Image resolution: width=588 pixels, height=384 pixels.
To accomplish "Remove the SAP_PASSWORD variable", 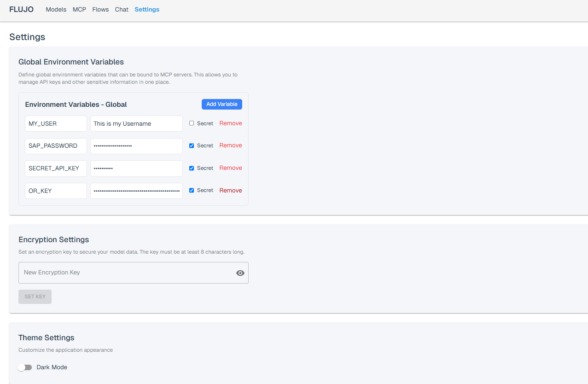I will [x=231, y=145].
